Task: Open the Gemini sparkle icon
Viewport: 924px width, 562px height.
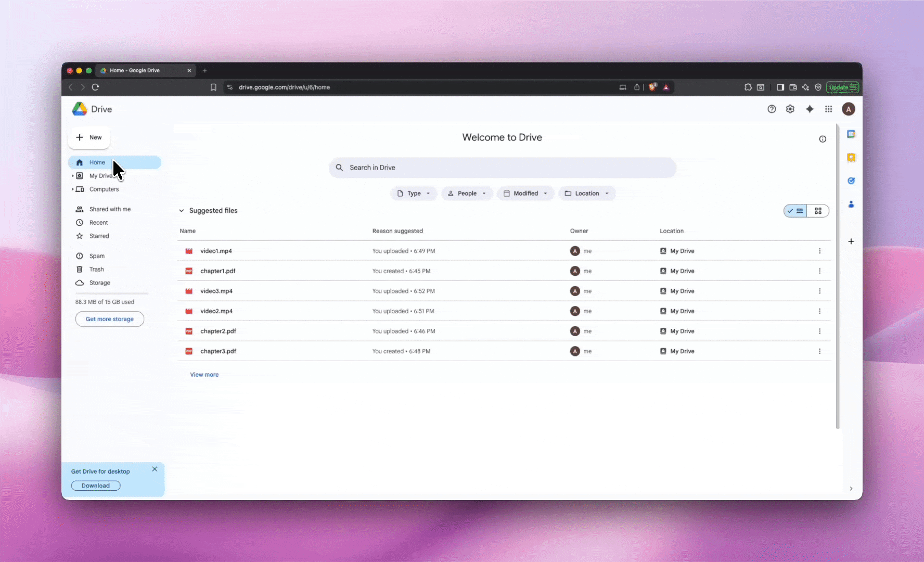Action: (810, 109)
